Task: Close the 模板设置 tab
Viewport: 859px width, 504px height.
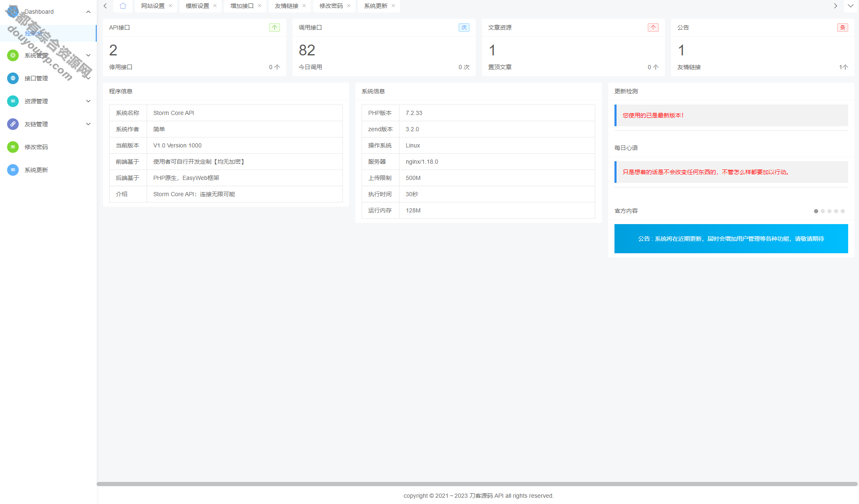Action: (x=215, y=6)
